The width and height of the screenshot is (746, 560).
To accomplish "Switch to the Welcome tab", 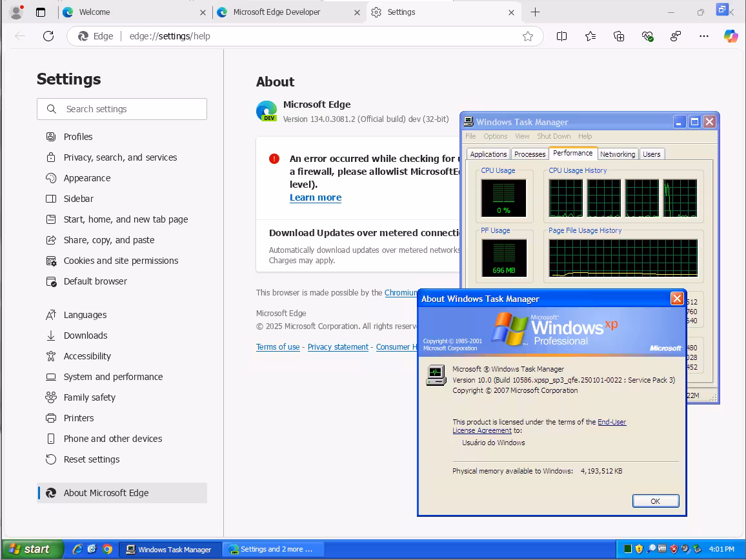I will coord(135,12).
